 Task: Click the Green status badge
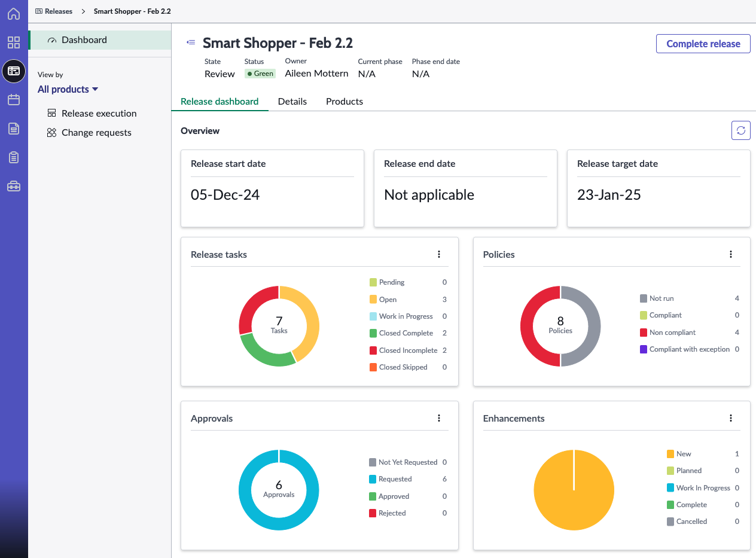(260, 74)
